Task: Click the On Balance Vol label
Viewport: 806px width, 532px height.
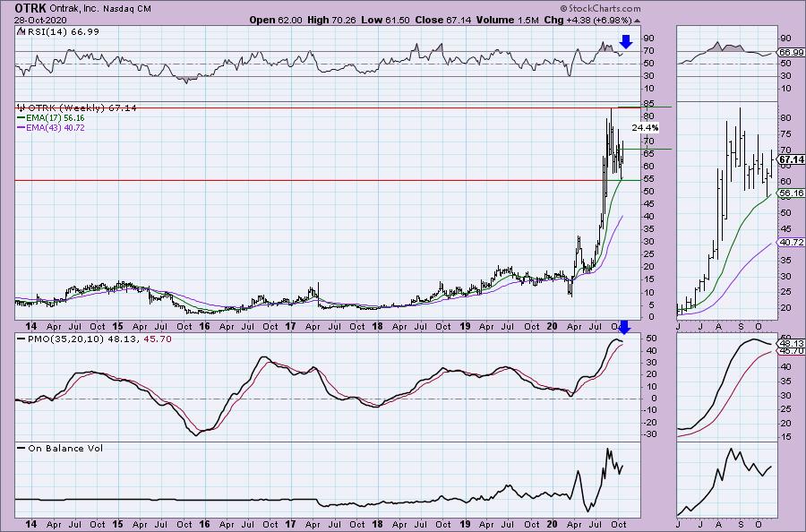Action: [65, 448]
